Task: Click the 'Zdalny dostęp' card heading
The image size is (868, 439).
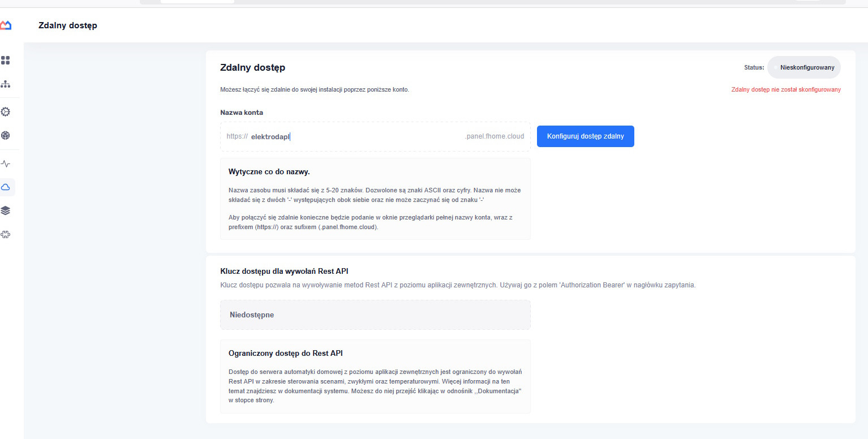Action: [252, 67]
